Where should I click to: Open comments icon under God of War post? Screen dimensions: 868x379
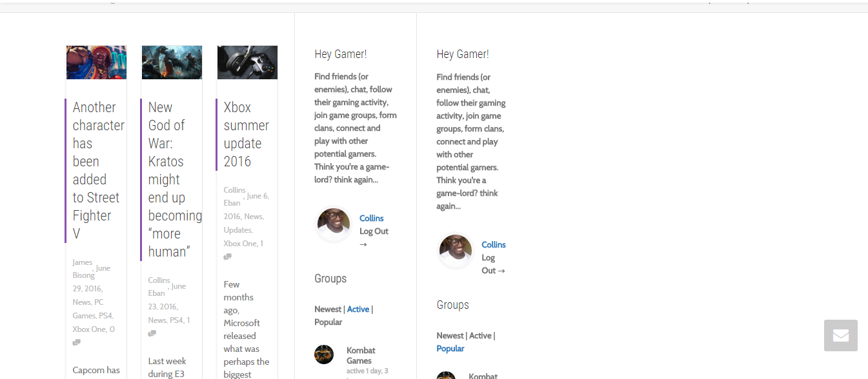(x=152, y=334)
